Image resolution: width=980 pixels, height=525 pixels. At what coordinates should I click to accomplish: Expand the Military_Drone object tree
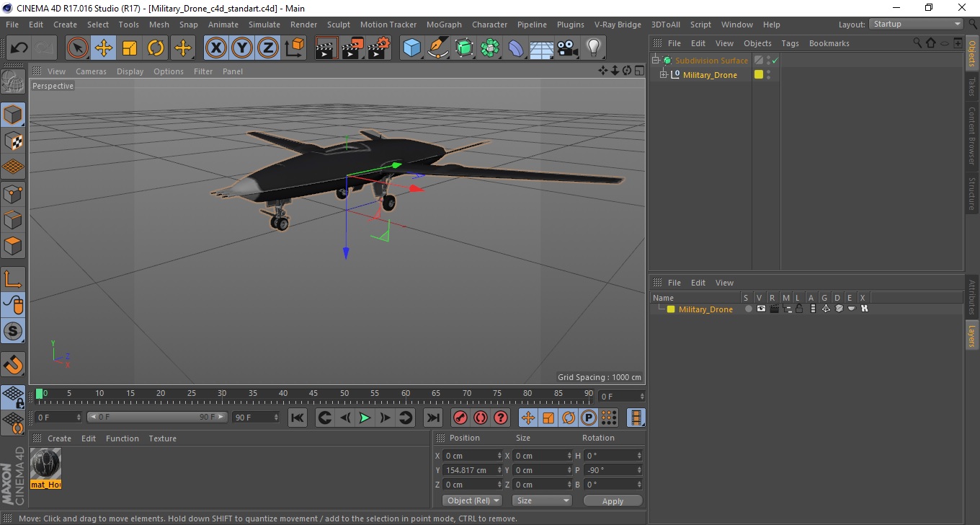click(664, 75)
